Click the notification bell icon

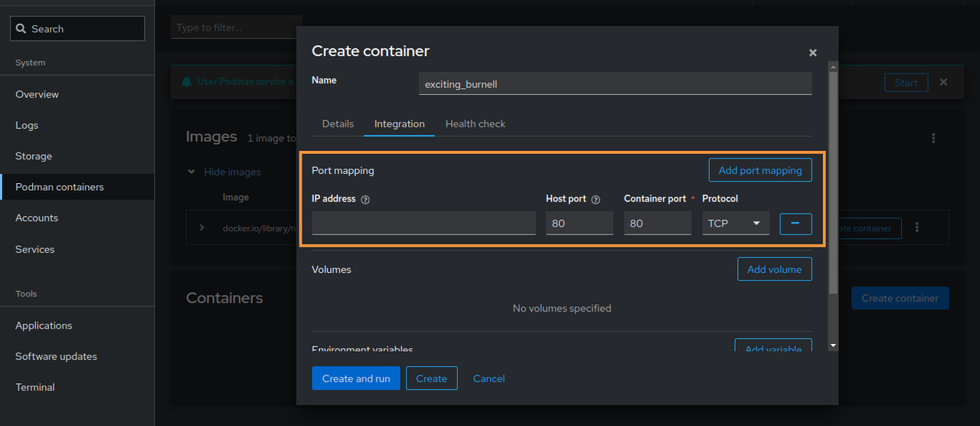tap(187, 82)
